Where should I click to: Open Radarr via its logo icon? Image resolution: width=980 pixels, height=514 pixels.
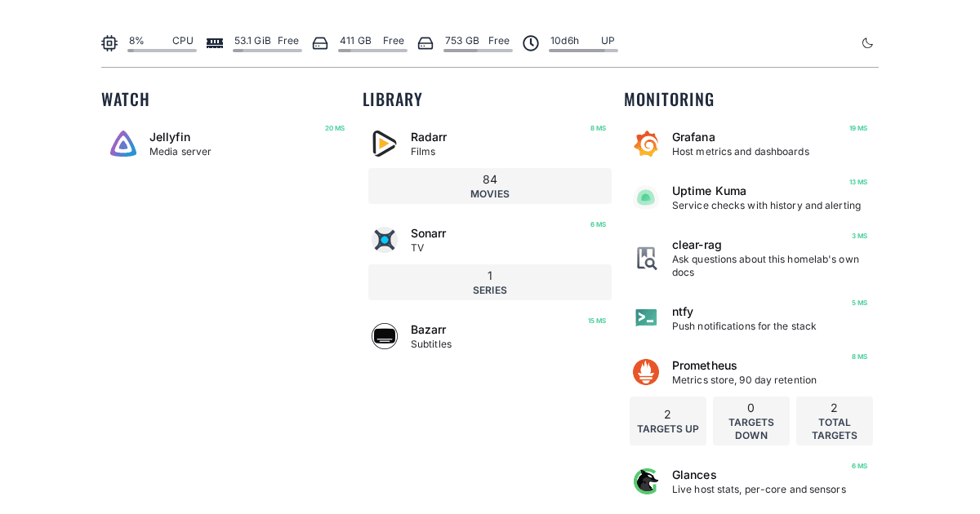pos(385,144)
